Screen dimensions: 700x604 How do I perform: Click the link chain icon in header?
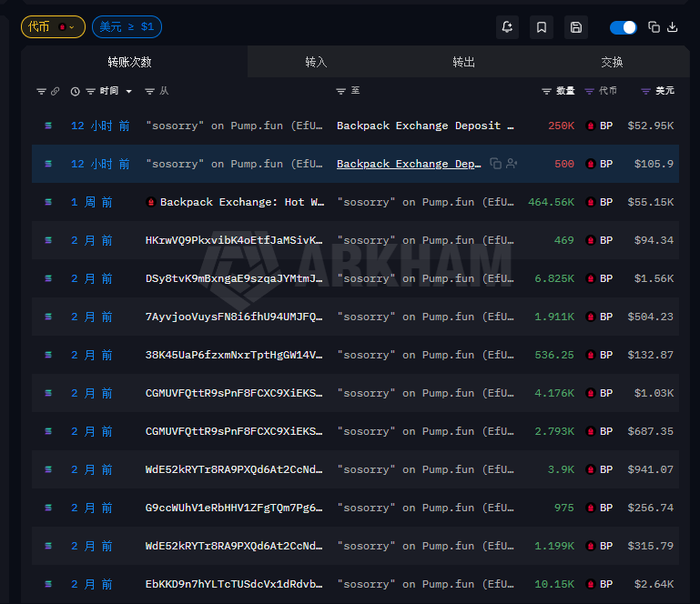pyautogui.click(x=55, y=92)
